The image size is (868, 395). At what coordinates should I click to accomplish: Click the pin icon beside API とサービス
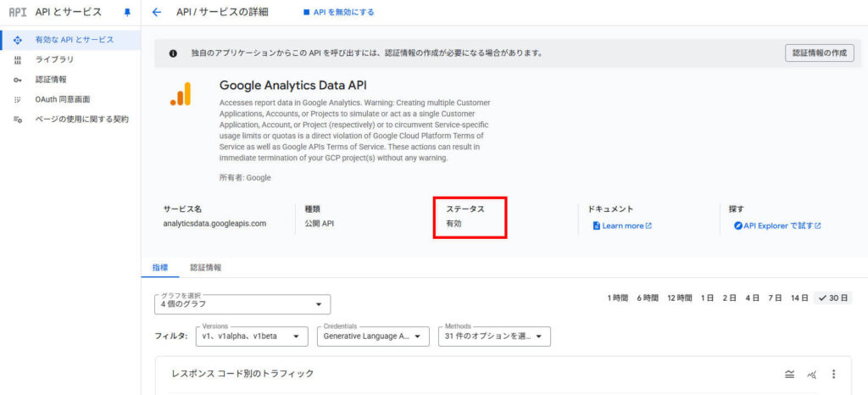click(x=127, y=12)
